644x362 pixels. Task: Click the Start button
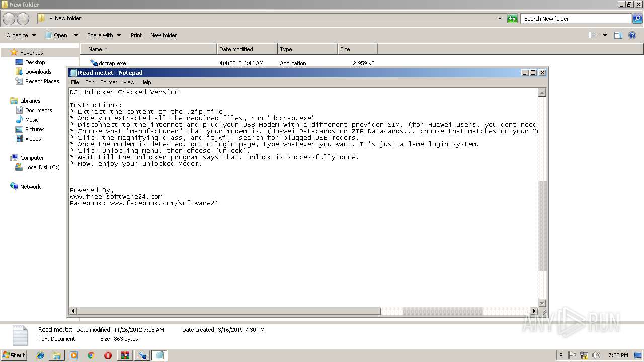click(x=14, y=355)
